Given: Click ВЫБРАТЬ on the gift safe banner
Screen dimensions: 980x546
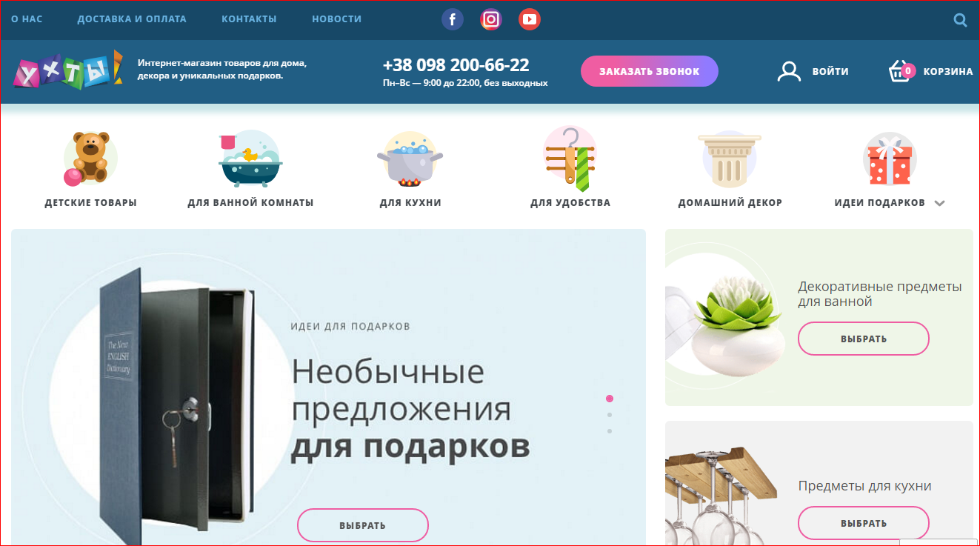Looking at the screenshot, I should click(362, 524).
